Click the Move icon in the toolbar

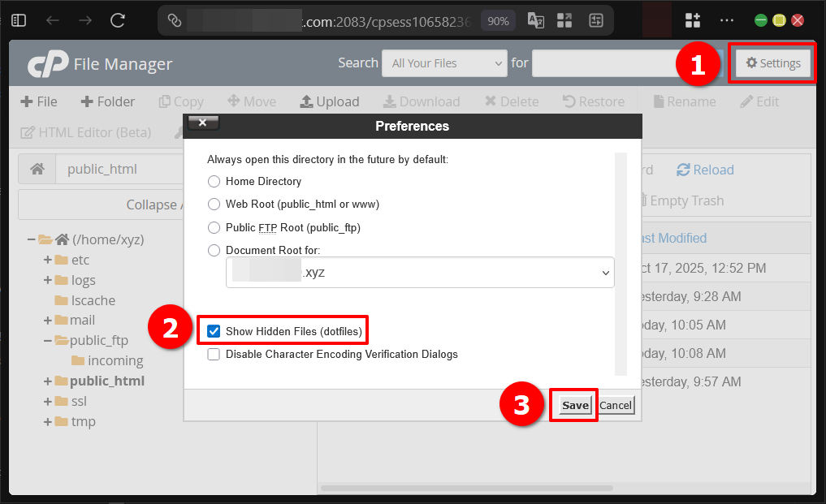coord(252,101)
